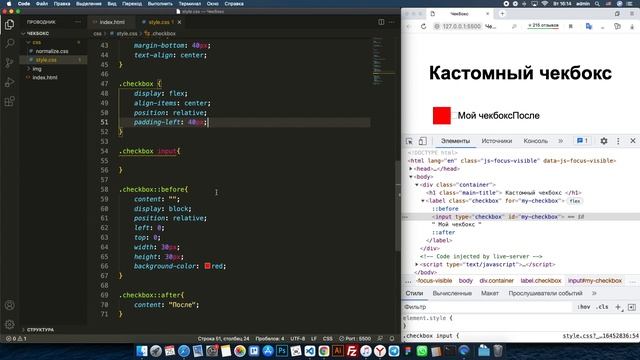Open the Вид menu in the menu bar

[112, 4]
